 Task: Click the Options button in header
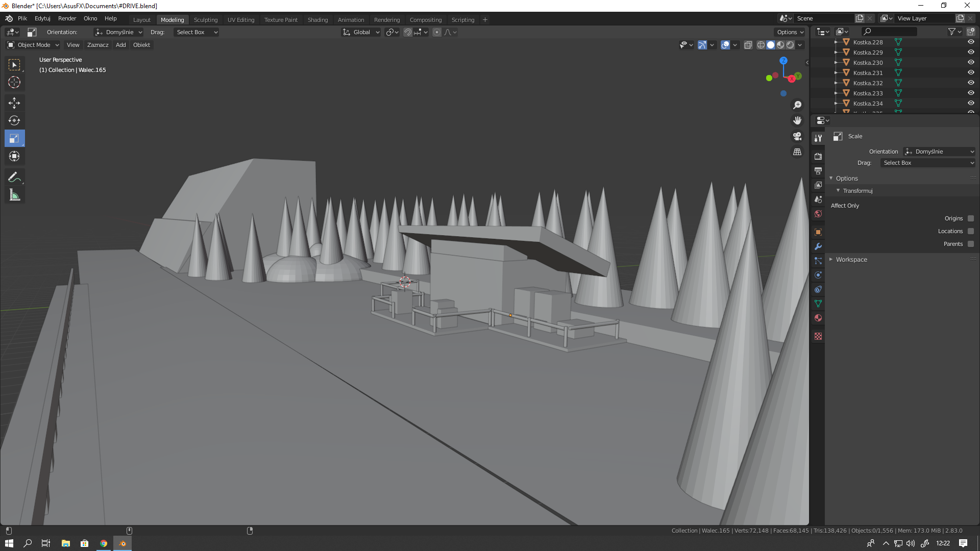pos(790,32)
